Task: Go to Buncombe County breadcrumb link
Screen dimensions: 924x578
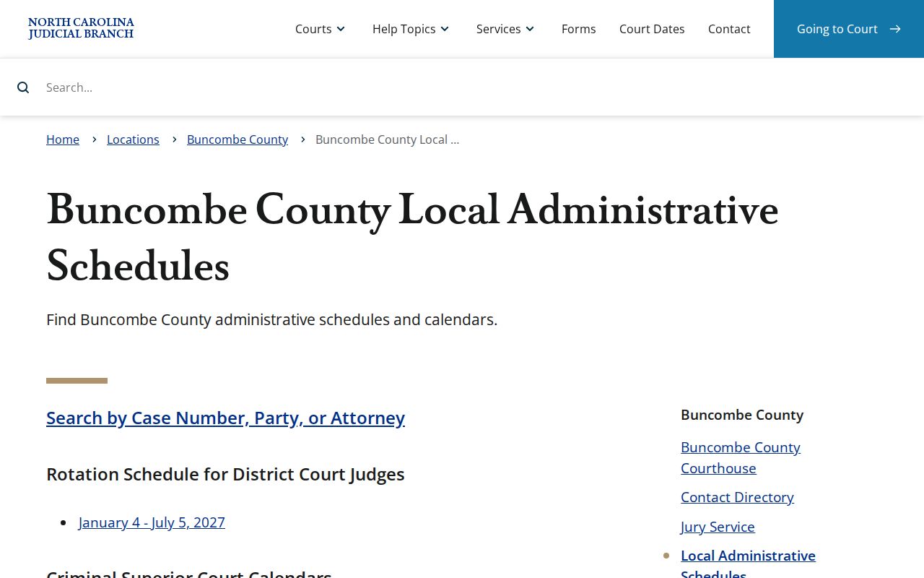Action: [x=237, y=139]
